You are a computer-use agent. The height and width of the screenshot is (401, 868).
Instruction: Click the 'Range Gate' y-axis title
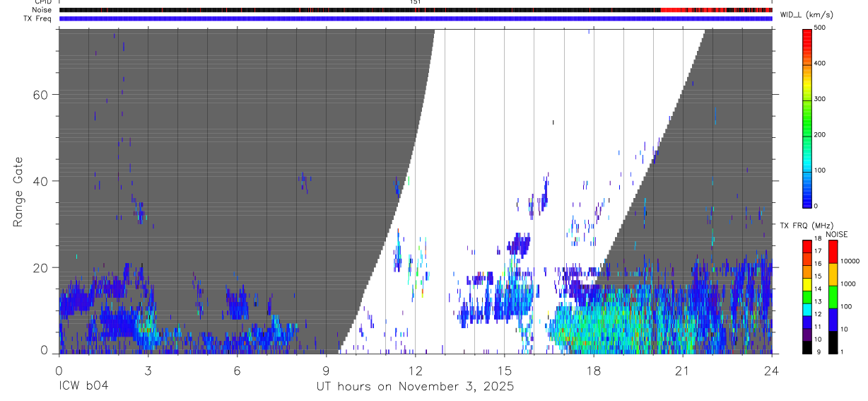click(19, 192)
